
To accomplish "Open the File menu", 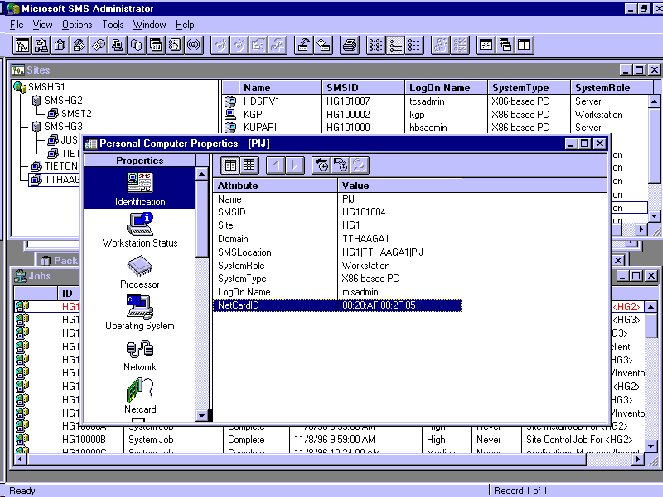I will pos(16,25).
